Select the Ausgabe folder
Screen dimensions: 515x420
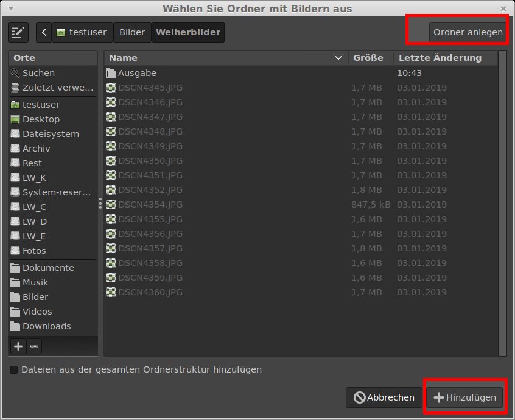pos(301,73)
